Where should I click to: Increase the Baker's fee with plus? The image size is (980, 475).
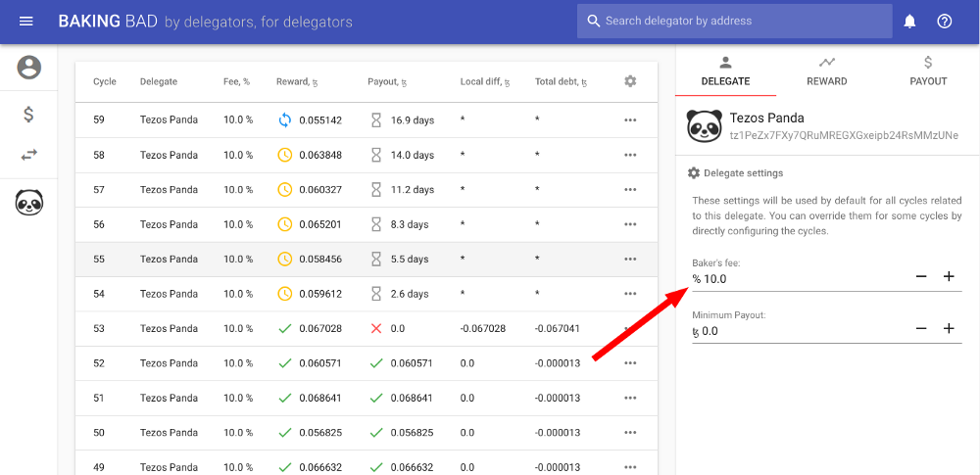click(949, 277)
